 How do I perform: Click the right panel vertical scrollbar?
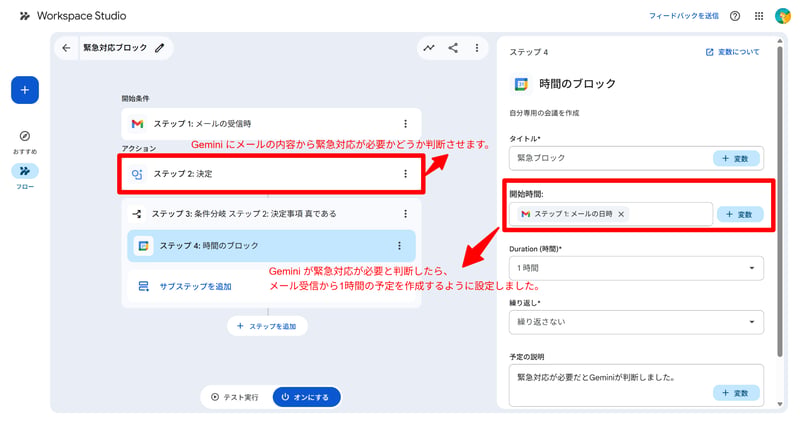coord(780,202)
